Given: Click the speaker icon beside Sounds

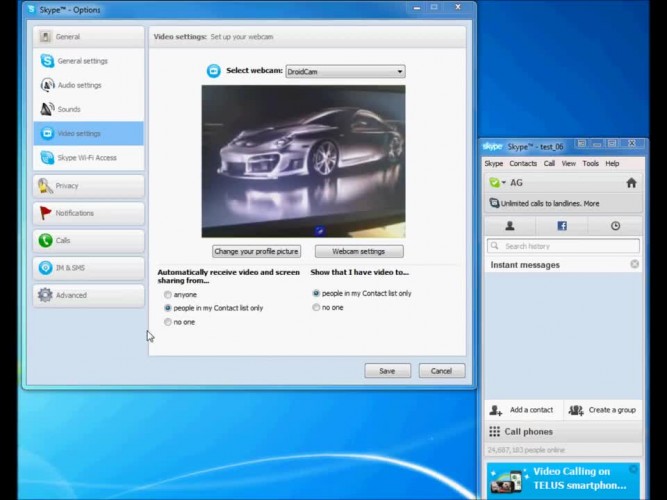Looking at the screenshot, I should coord(47,109).
